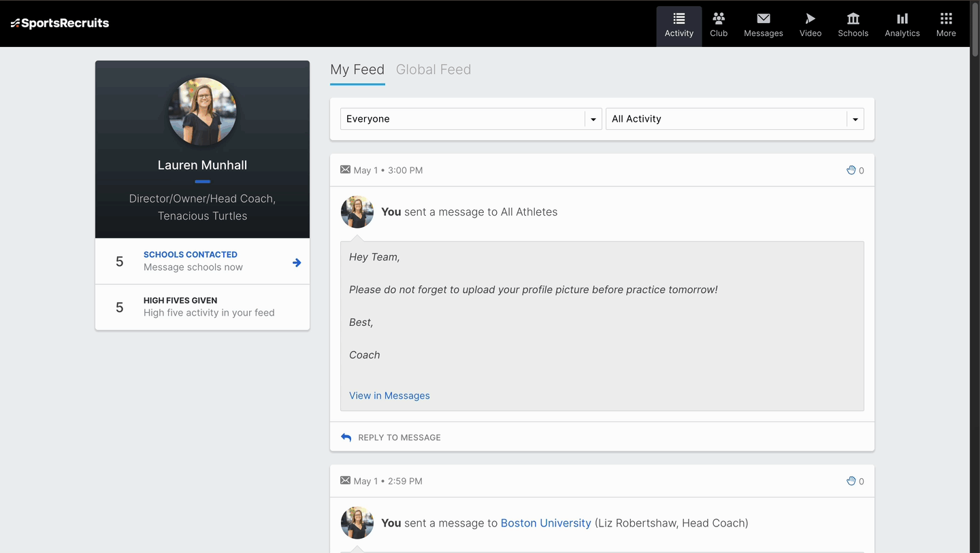This screenshot has width=980, height=553.
Task: Open Schools building icon
Action: (x=853, y=18)
